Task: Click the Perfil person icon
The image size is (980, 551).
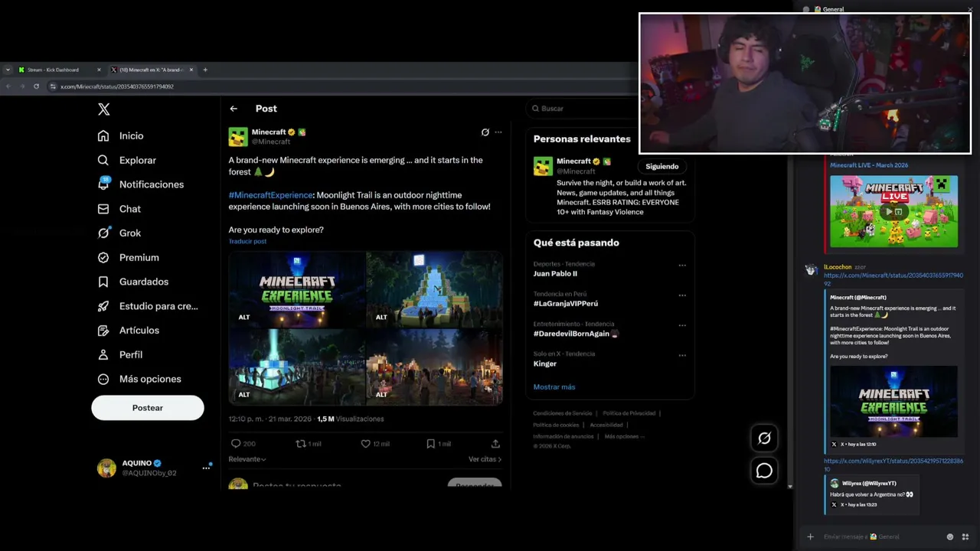Action: [103, 354]
